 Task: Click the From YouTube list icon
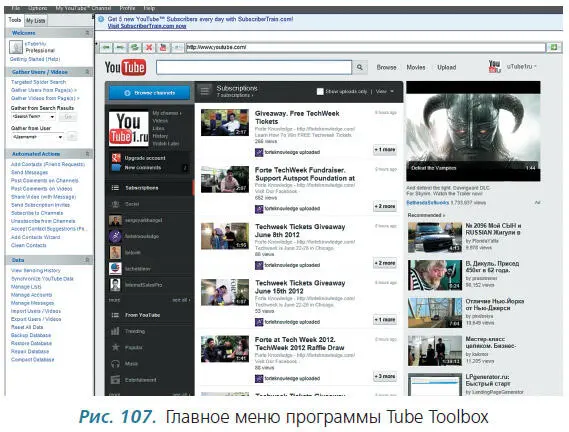point(115,315)
